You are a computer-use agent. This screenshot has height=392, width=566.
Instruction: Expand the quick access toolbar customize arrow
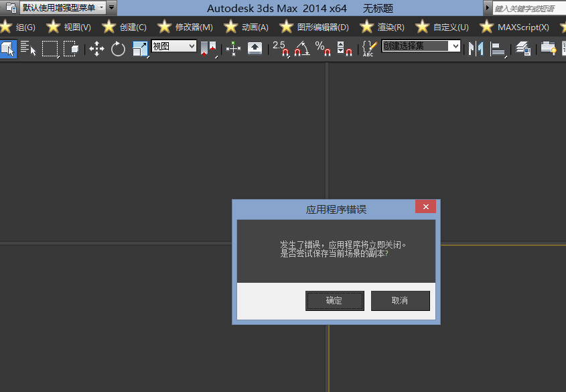point(112,7)
